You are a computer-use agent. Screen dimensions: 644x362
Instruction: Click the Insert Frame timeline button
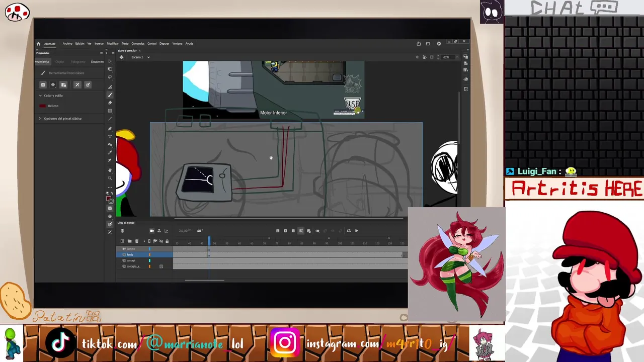[293, 231]
